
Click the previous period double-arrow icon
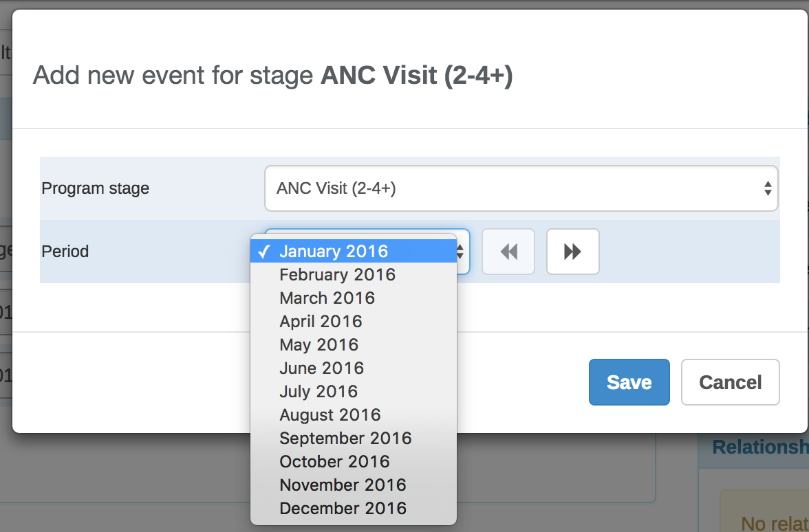tap(508, 252)
